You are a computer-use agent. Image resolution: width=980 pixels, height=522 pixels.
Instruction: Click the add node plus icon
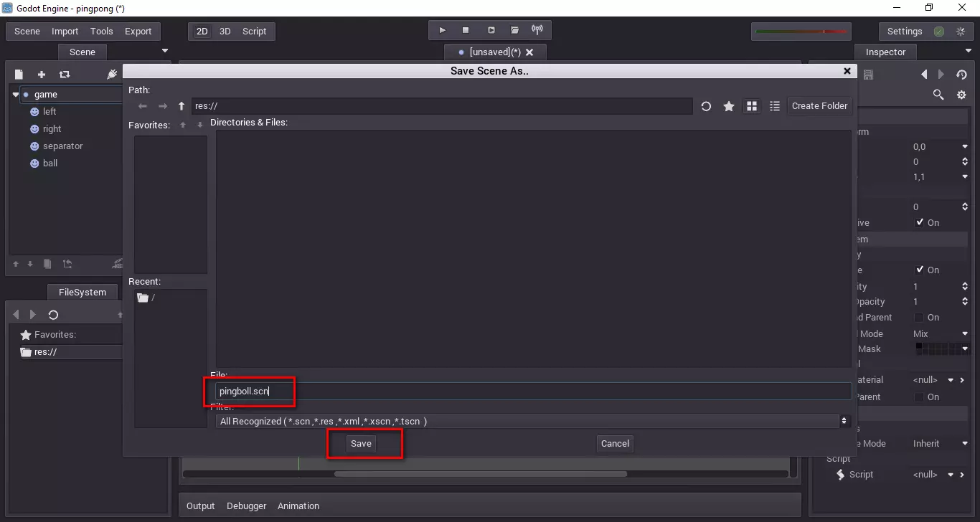pos(42,75)
